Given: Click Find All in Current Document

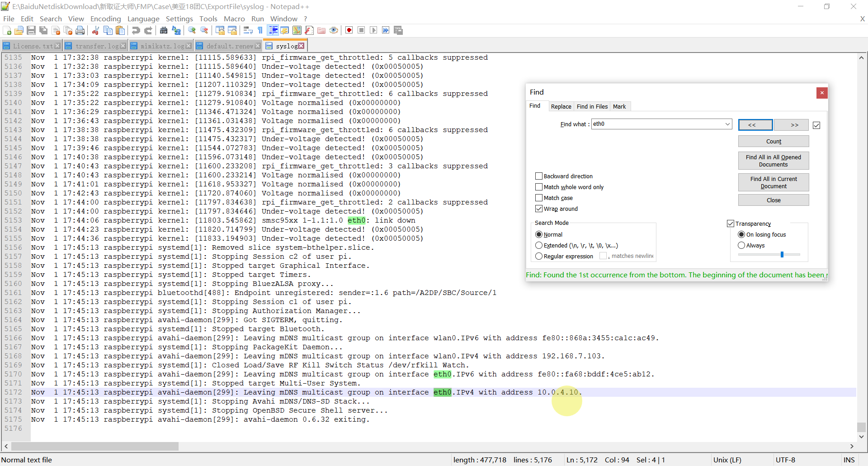Looking at the screenshot, I should (x=774, y=182).
